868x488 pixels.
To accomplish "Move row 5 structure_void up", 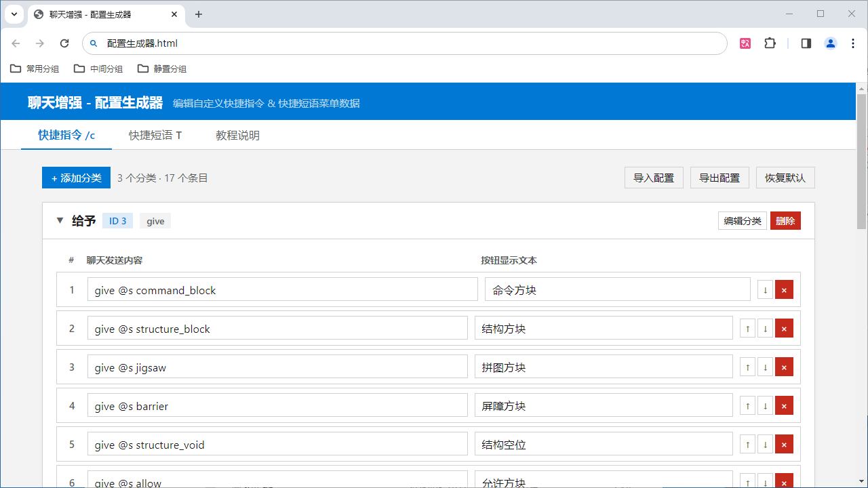I will (747, 444).
